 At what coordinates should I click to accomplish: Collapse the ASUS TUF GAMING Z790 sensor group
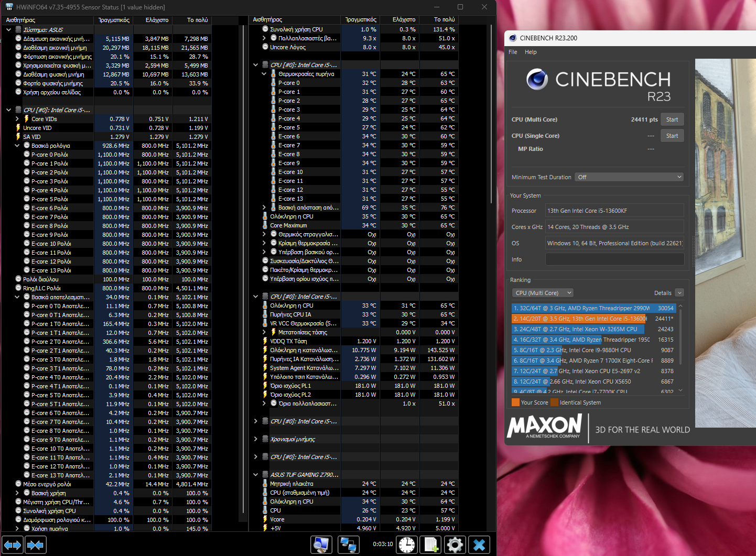(x=256, y=475)
